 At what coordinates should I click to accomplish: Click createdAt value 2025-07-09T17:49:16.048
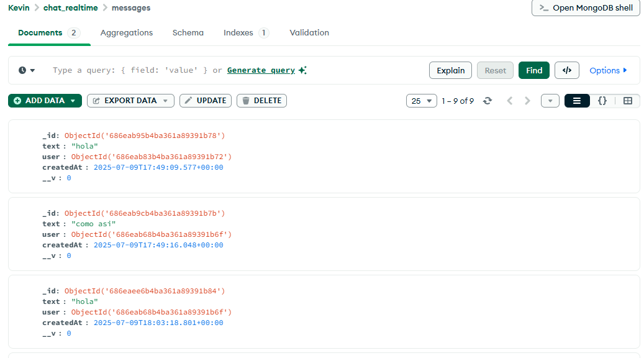coord(158,245)
